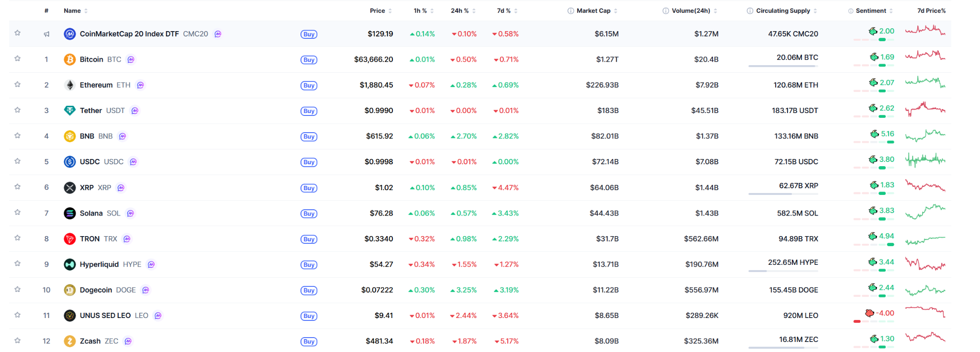980x352 pixels.
Task: Open the purple badge icon next to ETH
Action: [x=141, y=85]
